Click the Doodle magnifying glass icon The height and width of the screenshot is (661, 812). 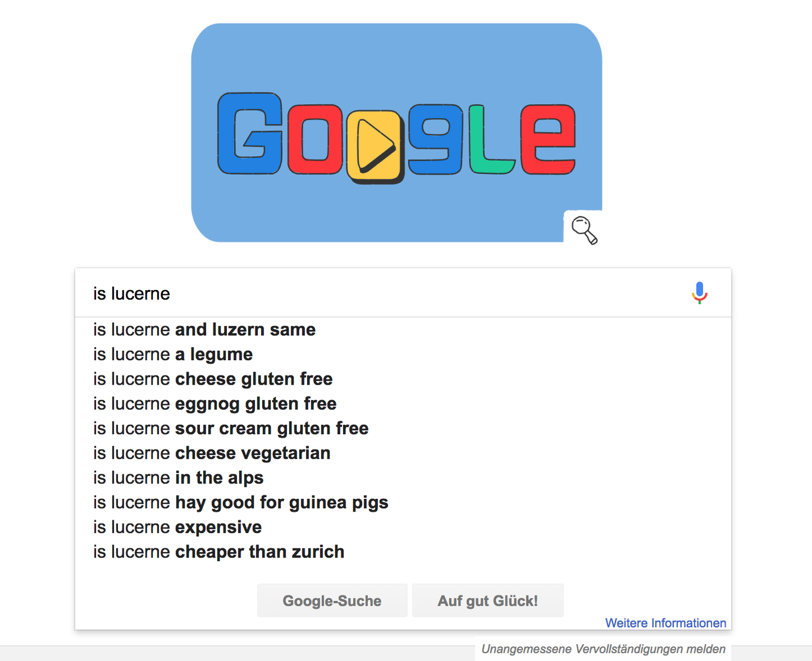click(x=584, y=229)
